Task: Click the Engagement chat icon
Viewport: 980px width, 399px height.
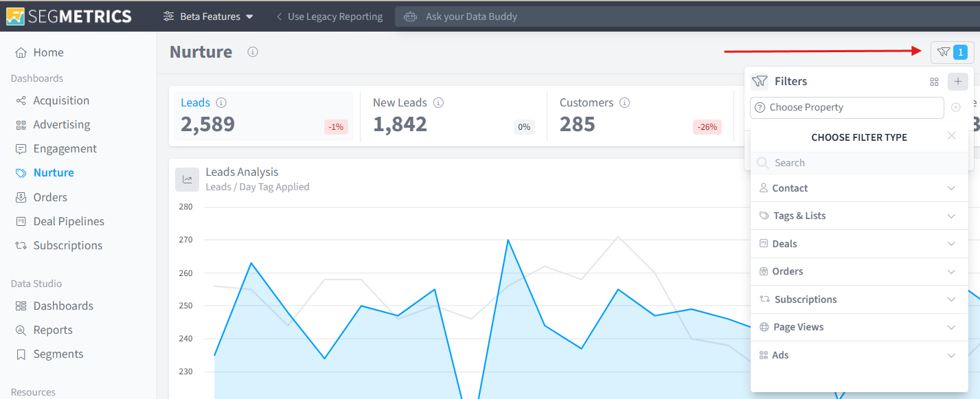Action: [x=21, y=149]
